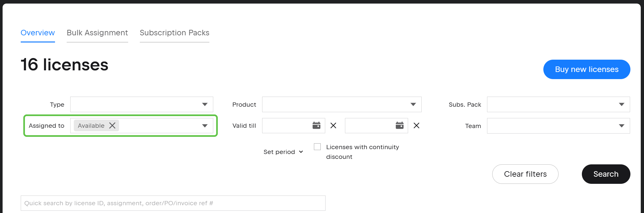Click the Buy new licenses button
Viewport: 644px width, 213px height.
point(586,69)
